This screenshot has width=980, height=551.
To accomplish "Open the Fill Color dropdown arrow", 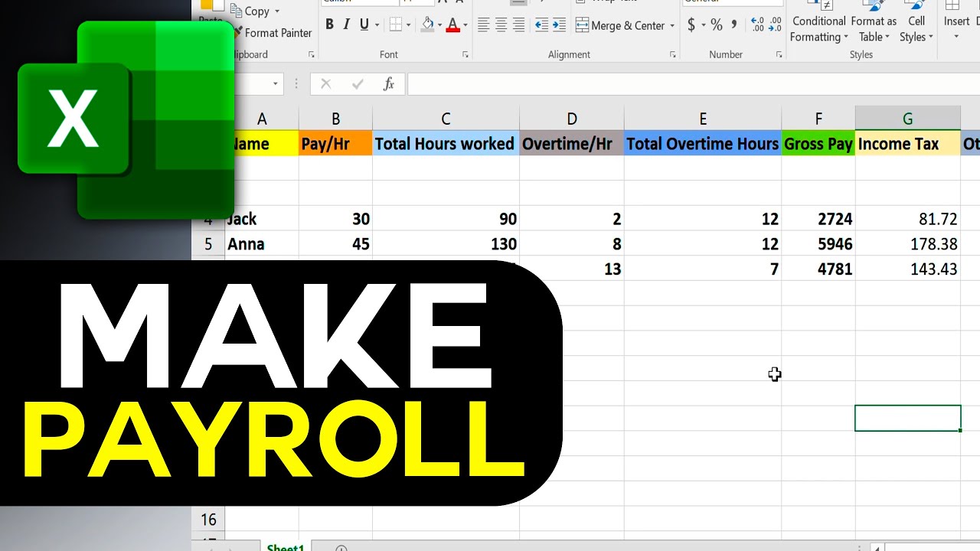I will point(440,25).
